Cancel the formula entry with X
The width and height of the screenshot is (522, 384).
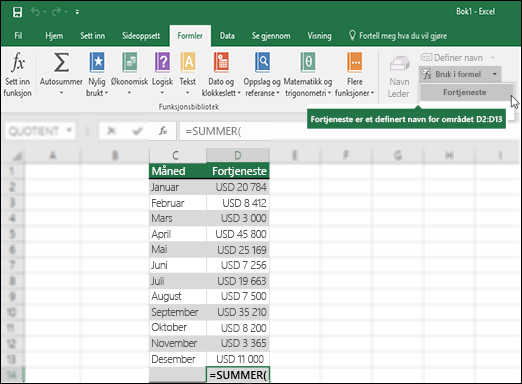(111, 131)
